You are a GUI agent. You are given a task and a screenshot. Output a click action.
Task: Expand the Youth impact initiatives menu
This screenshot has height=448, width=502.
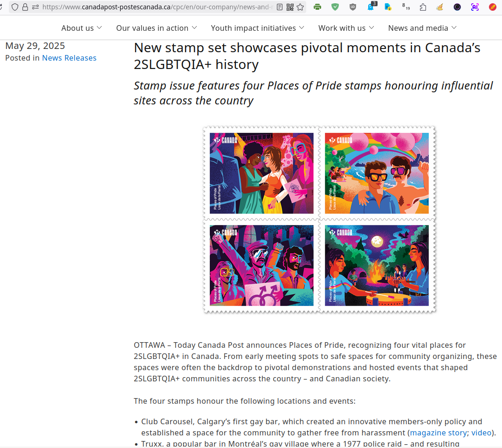point(257,28)
